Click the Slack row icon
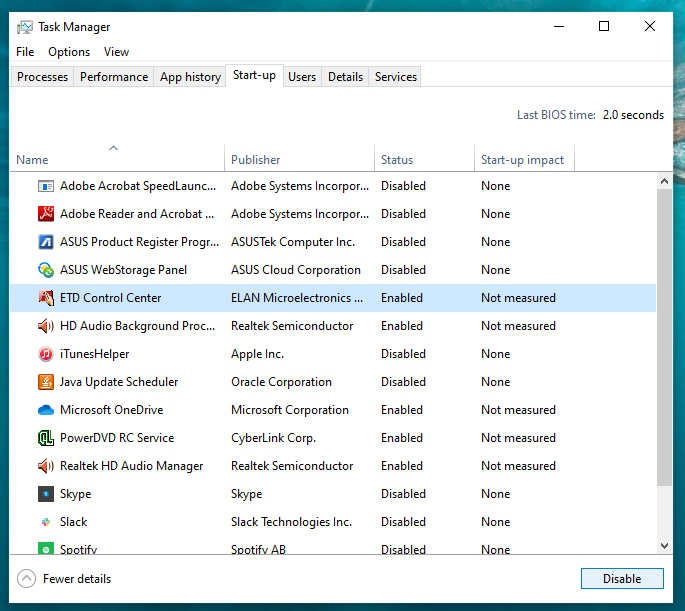This screenshot has height=611, width=685. 46,522
